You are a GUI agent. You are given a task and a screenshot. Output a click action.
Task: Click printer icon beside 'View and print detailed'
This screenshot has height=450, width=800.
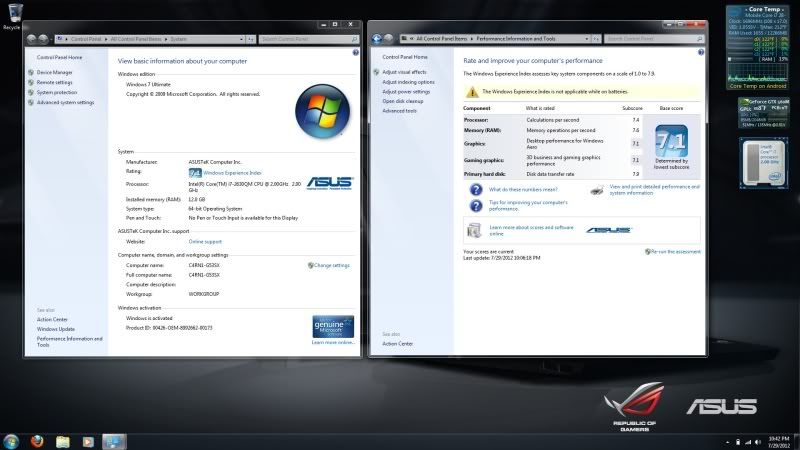pos(597,190)
